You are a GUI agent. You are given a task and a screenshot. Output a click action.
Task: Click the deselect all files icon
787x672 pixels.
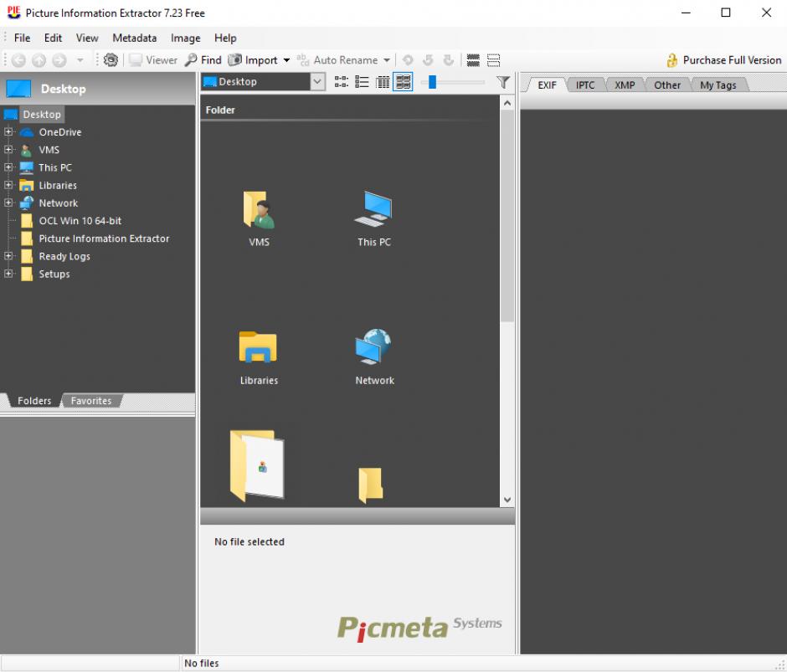(x=493, y=60)
